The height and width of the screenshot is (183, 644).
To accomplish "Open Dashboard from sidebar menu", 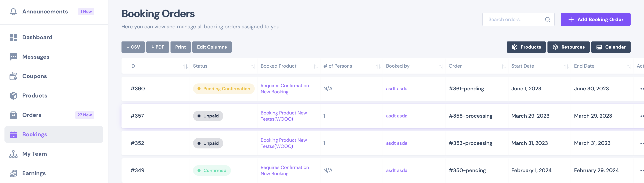I will click(54, 37).
